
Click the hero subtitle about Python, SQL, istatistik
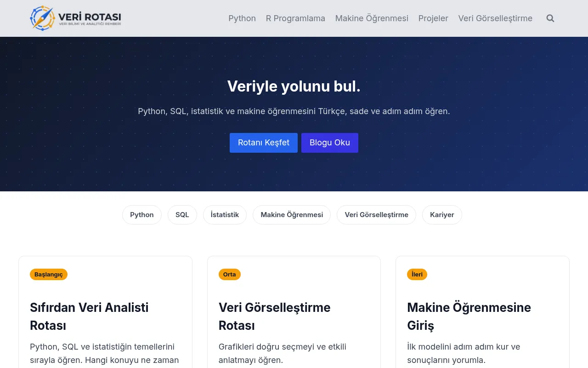[294, 111]
